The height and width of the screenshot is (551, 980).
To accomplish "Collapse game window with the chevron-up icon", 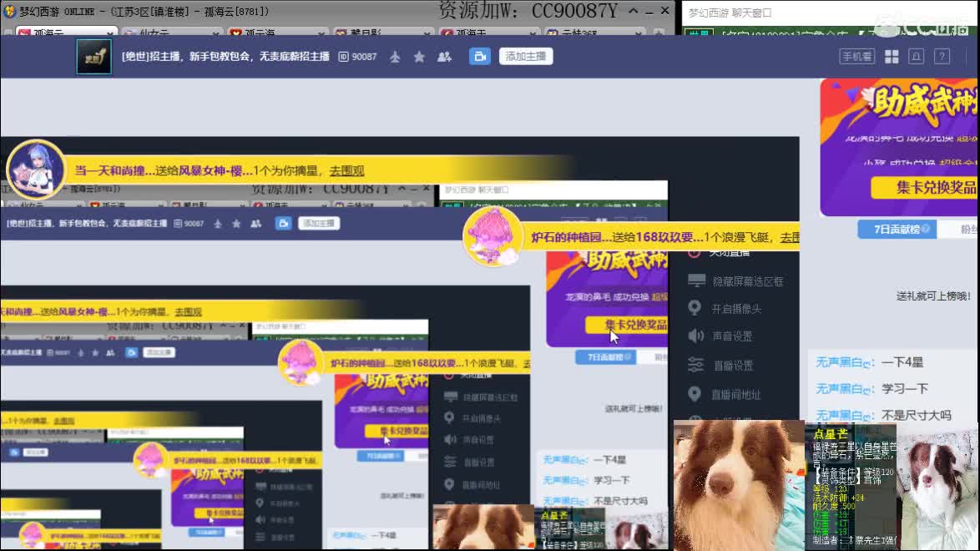I will click(633, 11).
